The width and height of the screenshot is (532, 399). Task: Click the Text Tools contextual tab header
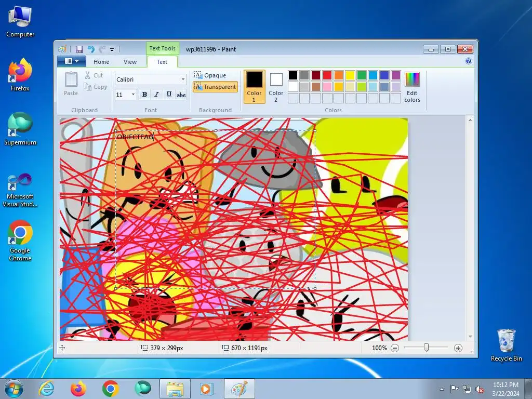click(x=163, y=48)
